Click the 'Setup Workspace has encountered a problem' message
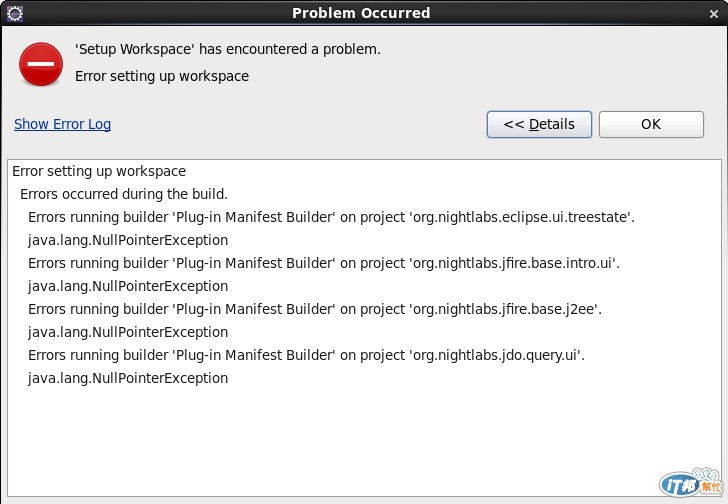 [228, 49]
